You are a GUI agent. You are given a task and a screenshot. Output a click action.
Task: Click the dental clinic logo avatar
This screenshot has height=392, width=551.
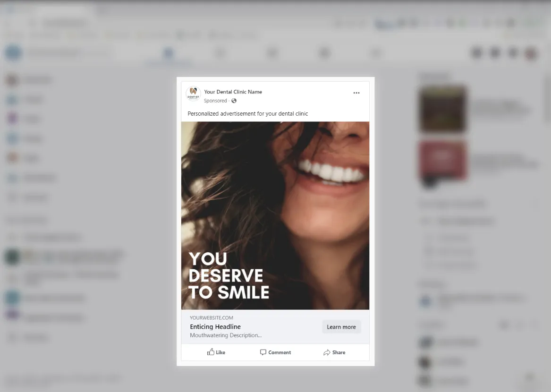click(193, 94)
